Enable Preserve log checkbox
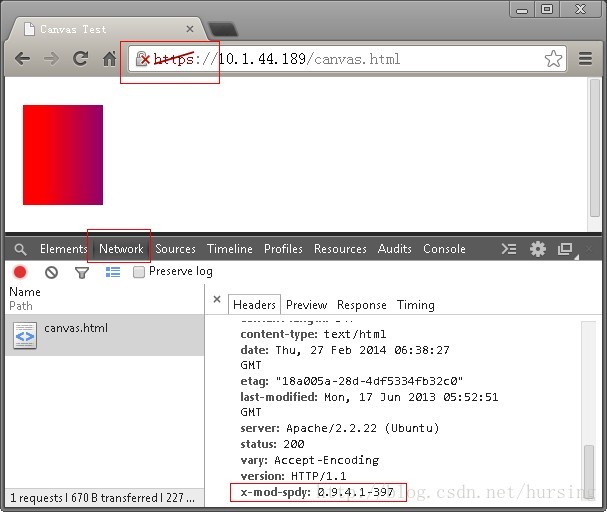Viewport: 607px width, 512px height. click(x=140, y=272)
